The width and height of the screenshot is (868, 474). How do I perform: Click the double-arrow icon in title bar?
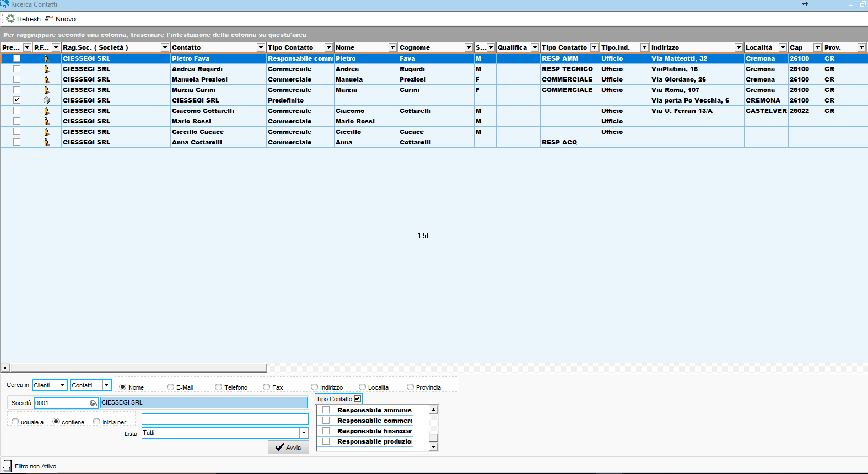(805, 4)
